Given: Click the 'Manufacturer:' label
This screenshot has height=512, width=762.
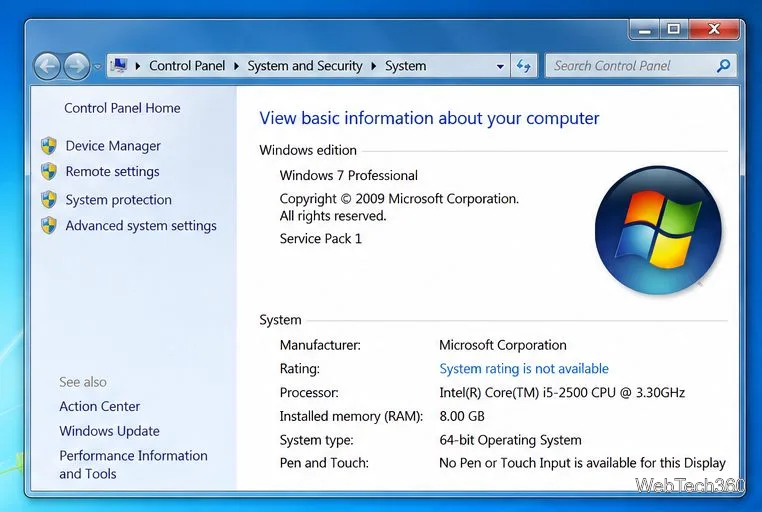Looking at the screenshot, I should 320,345.
